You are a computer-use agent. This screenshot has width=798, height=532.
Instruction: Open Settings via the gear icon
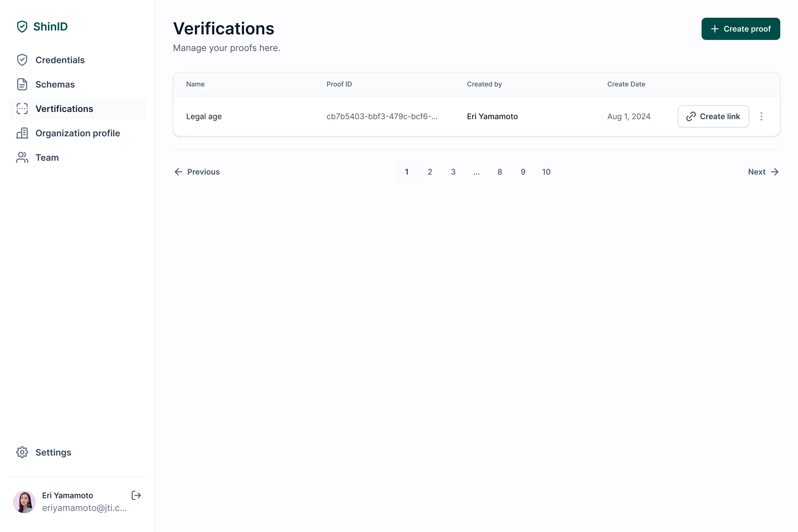22,452
